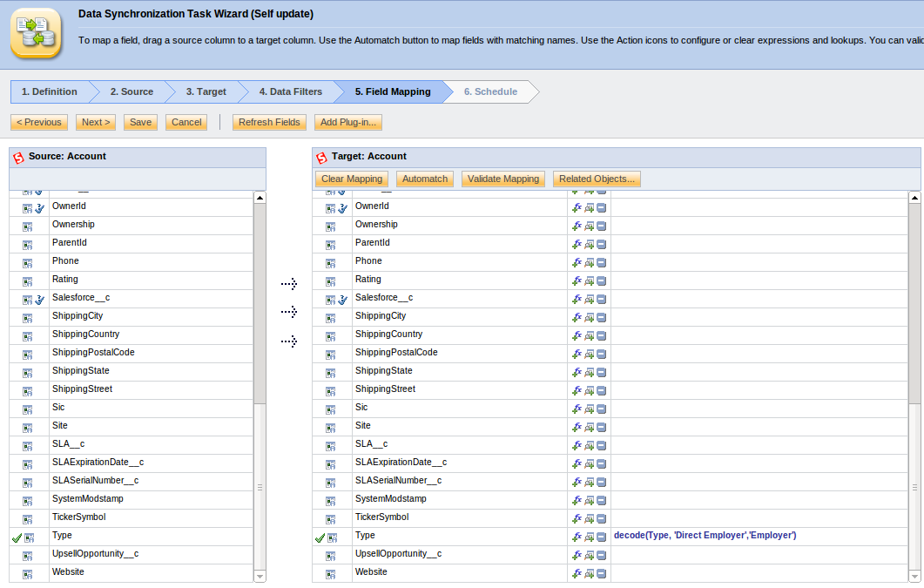Switch to the 1. Definition wizard step
924x588 pixels.
tap(50, 91)
